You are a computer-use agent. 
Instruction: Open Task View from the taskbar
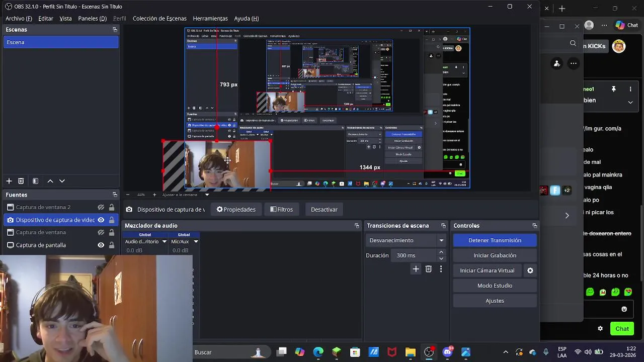[282, 352]
